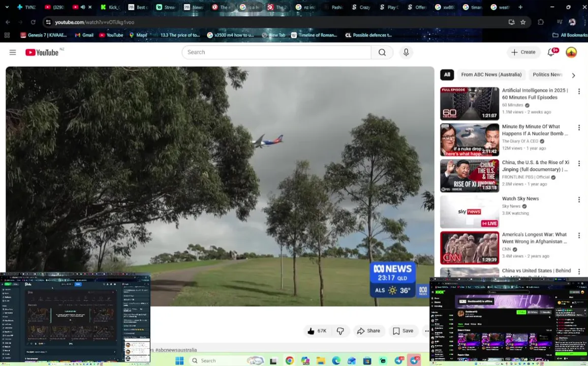Open Google Chrome from the taskbar
This screenshot has height=366, width=588.
pyautogui.click(x=289, y=360)
